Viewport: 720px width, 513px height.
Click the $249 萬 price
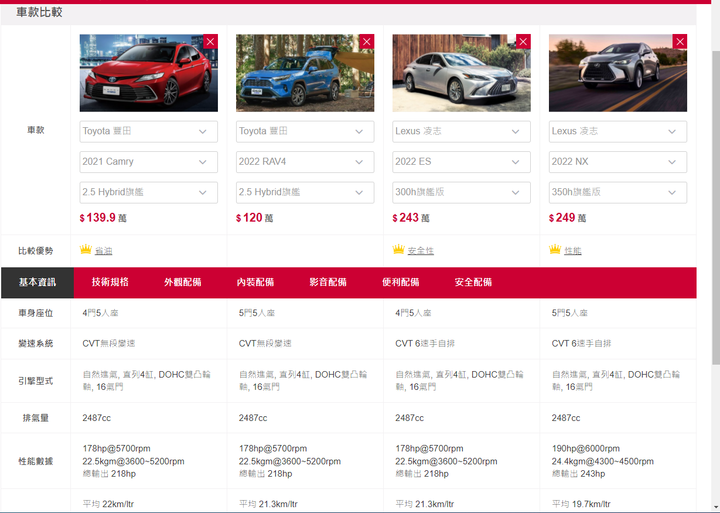coord(568,218)
